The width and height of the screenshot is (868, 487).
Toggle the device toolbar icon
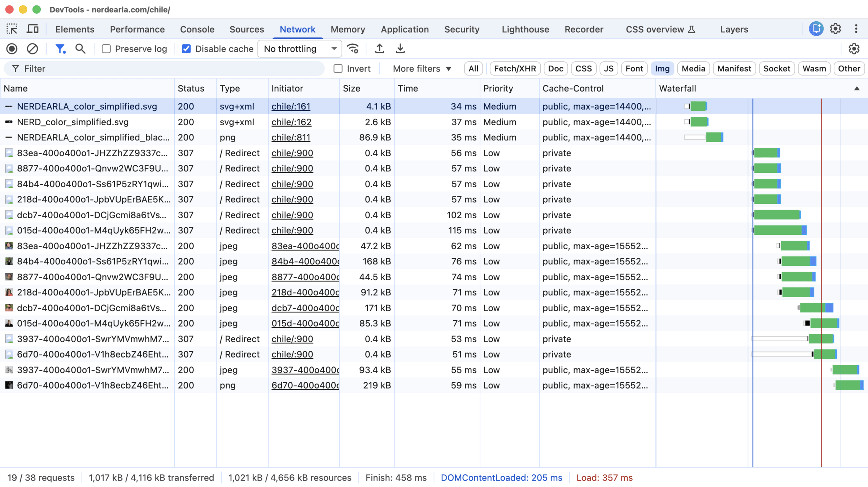coord(32,29)
